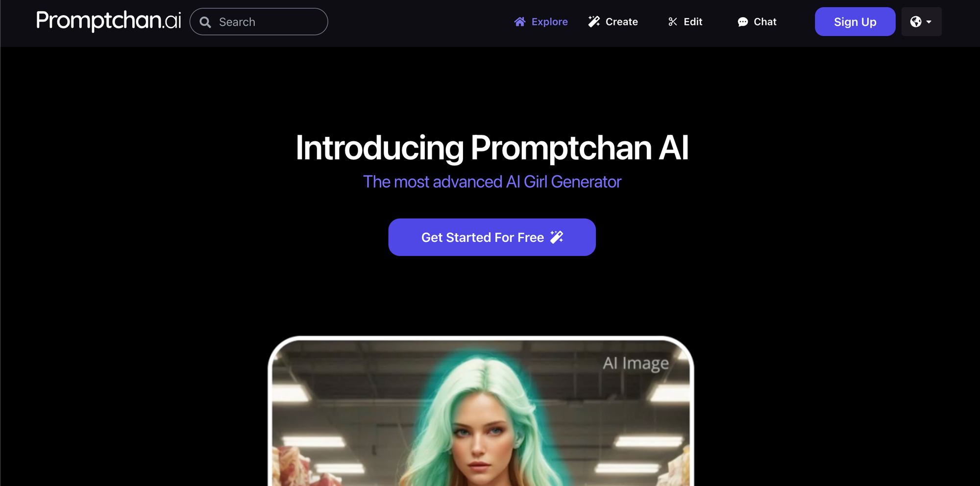Click the Promptchan.ai logo
This screenshot has width=980, height=486.
(108, 21)
